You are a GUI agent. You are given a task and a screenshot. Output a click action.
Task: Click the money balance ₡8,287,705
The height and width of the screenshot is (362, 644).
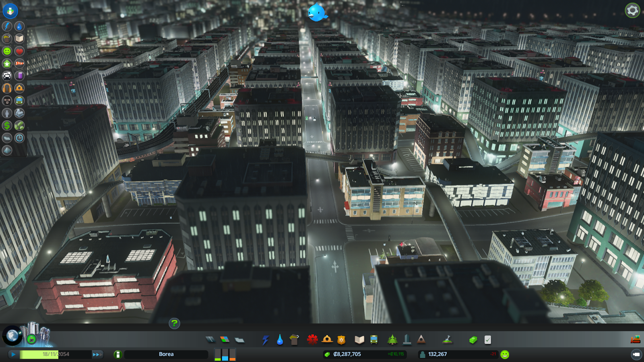coord(347,354)
